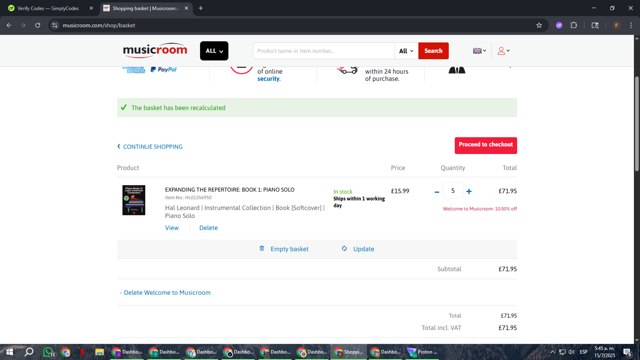The height and width of the screenshot is (360, 640).
Task: Reload the musicroom basket page
Action: coord(38,25)
